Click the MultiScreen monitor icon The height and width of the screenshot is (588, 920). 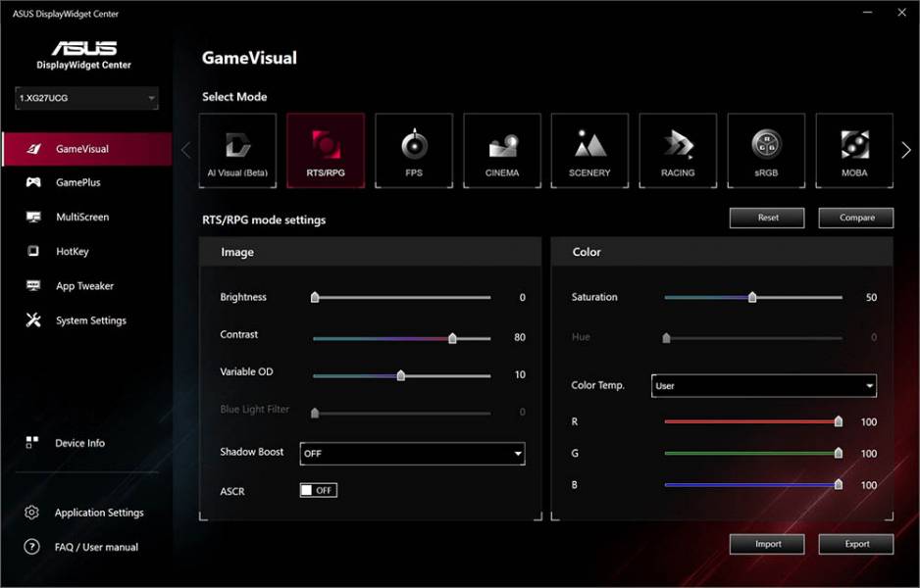[x=33, y=217]
